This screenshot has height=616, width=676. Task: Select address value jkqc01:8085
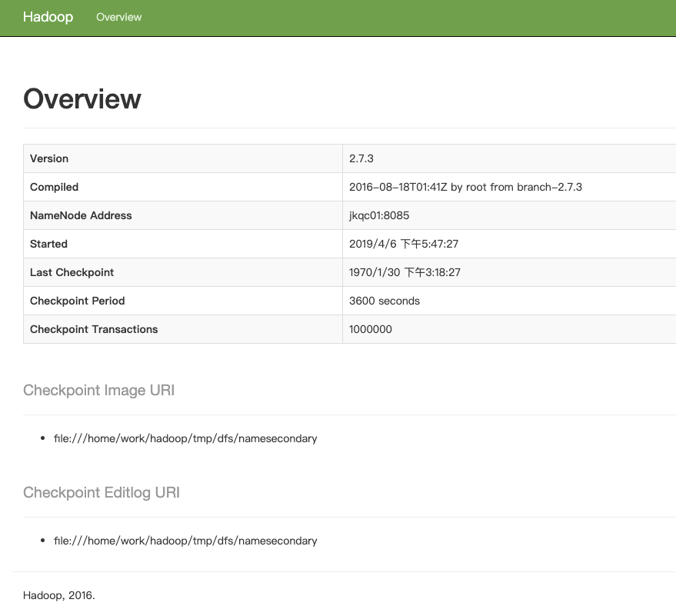click(x=379, y=215)
